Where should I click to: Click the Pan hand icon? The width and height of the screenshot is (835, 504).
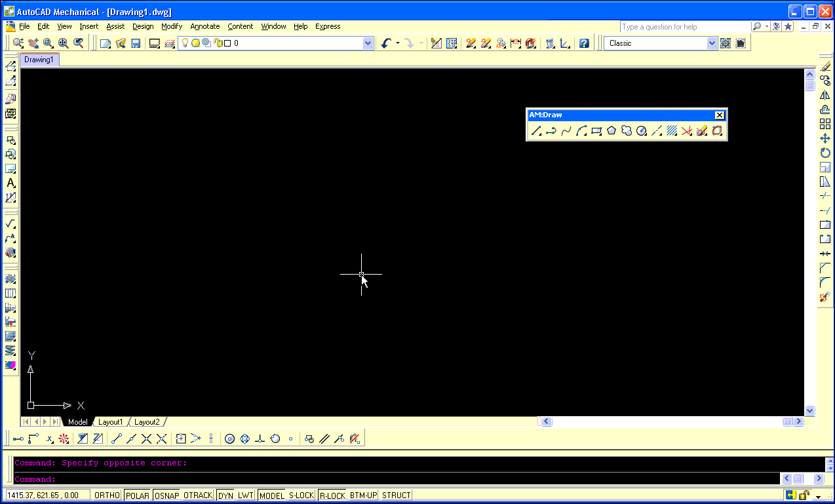(x=33, y=43)
